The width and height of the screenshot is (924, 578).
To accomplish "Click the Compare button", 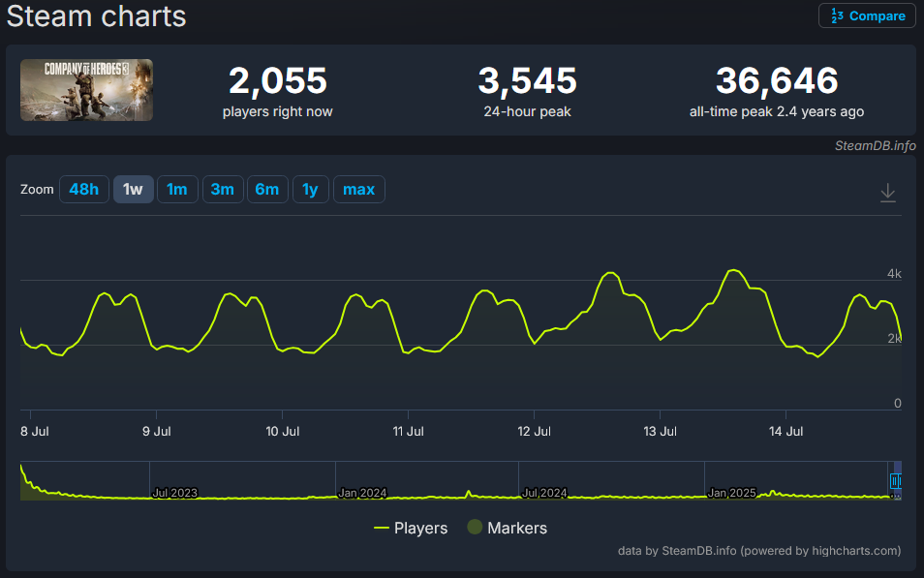I will 867,15.
